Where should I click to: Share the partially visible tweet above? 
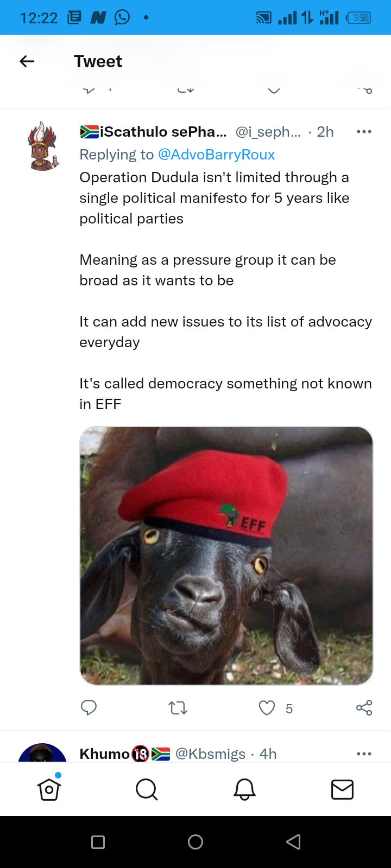point(365,90)
